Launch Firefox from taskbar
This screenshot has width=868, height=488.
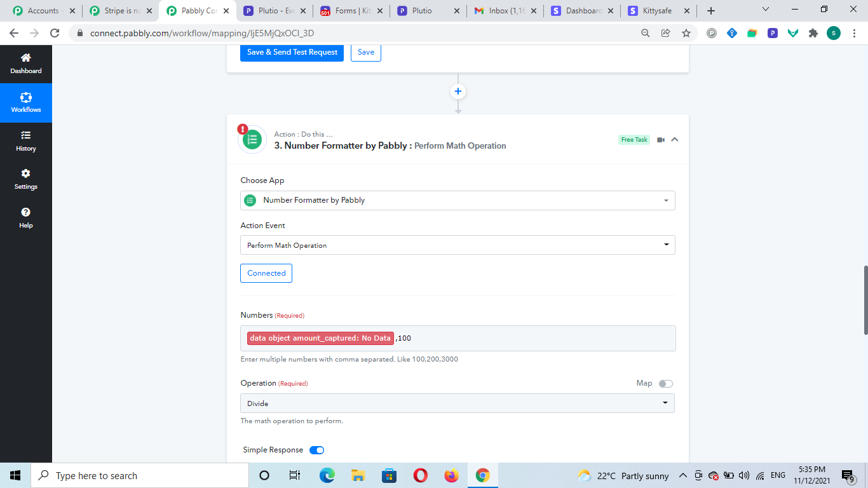451,475
